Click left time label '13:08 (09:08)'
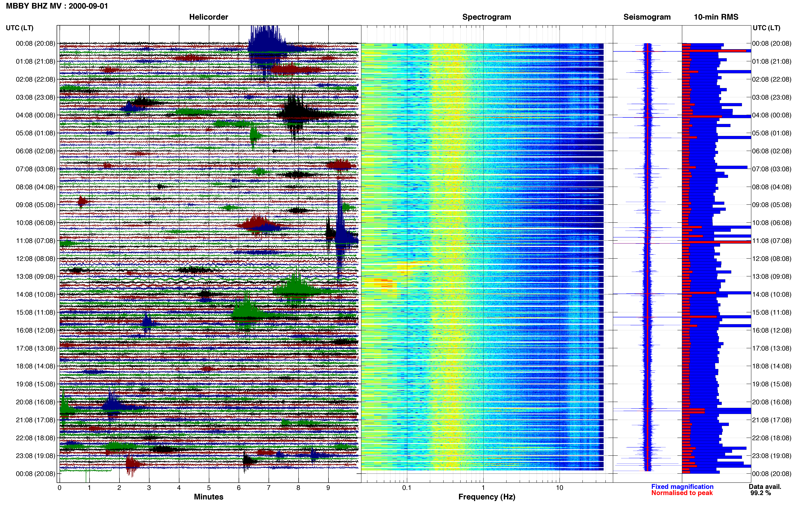The height and width of the screenshot is (508, 812). [x=35, y=277]
